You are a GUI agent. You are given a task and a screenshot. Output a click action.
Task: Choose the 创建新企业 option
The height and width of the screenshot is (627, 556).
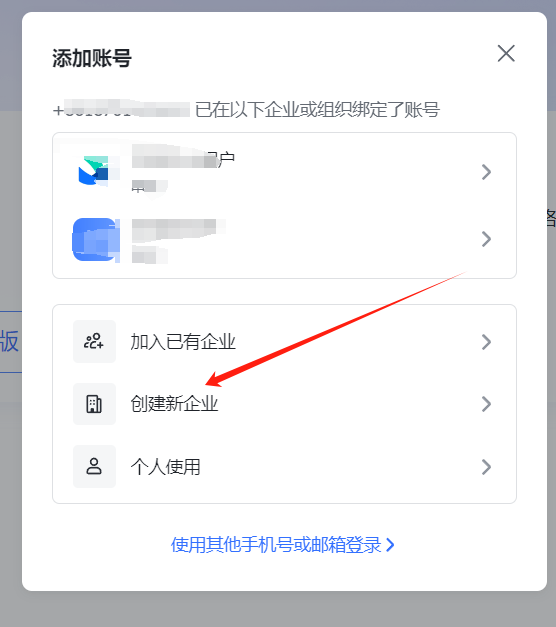click(x=284, y=404)
